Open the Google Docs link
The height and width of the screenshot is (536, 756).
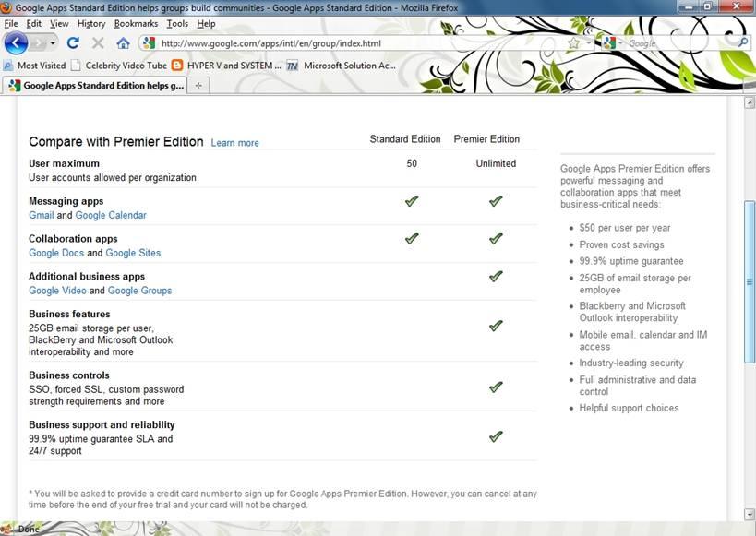click(56, 253)
